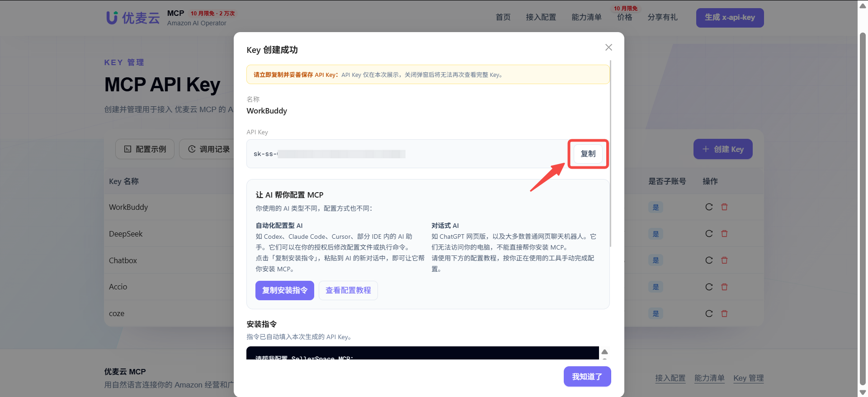Delete the coze key via trash icon
This screenshot has width=868, height=397.
point(724,314)
